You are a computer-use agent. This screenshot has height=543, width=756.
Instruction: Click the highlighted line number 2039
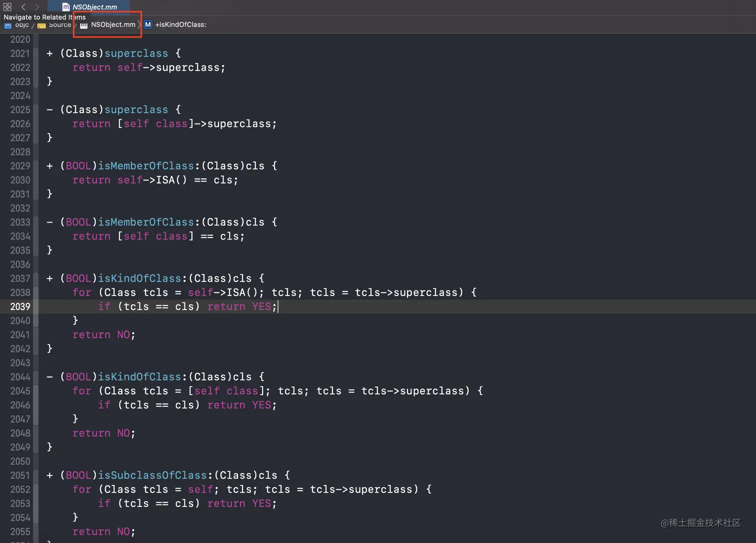(20, 306)
